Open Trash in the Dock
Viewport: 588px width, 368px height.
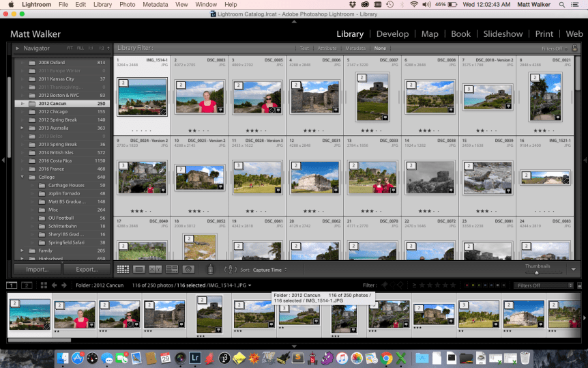tap(525, 358)
